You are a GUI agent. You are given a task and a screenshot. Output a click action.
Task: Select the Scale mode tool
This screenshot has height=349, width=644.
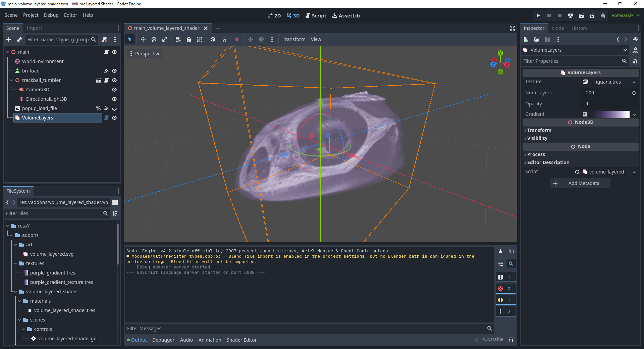[x=165, y=39]
